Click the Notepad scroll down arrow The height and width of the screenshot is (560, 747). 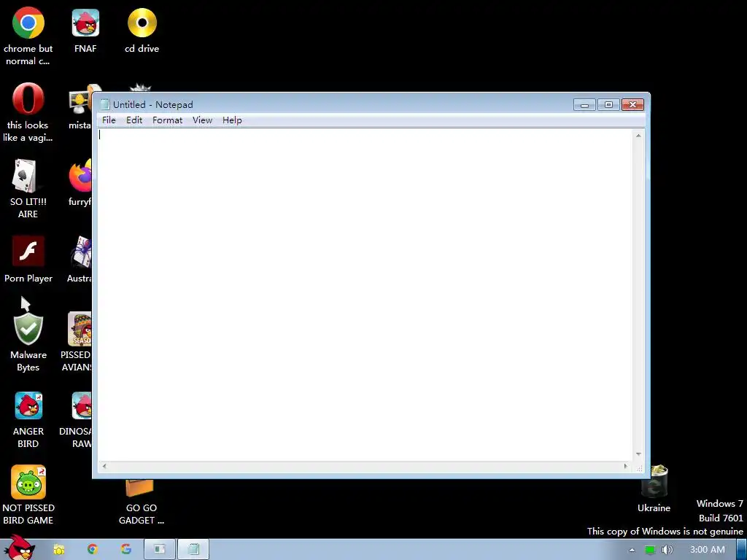pos(638,454)
